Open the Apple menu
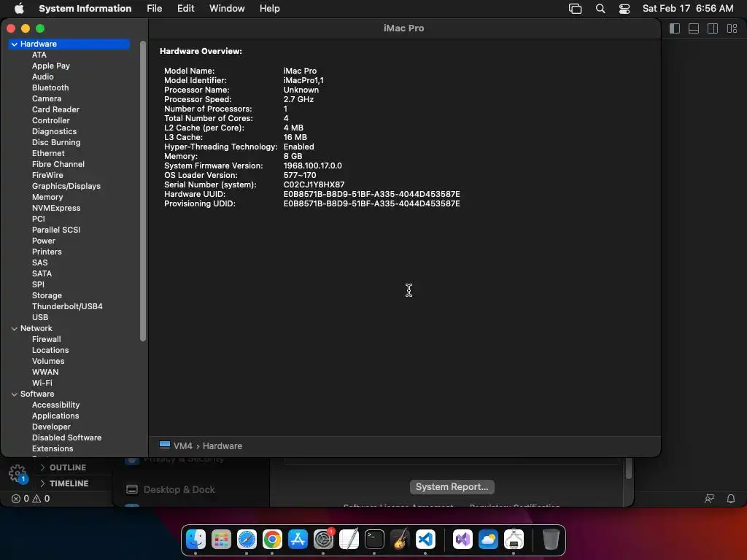The width and height of the screenshot is (747, 560). [19, 8]
